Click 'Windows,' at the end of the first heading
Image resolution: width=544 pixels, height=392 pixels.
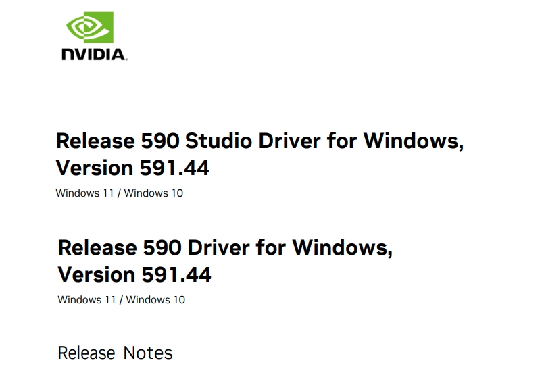pyautogui.click(x=414, y=141)
